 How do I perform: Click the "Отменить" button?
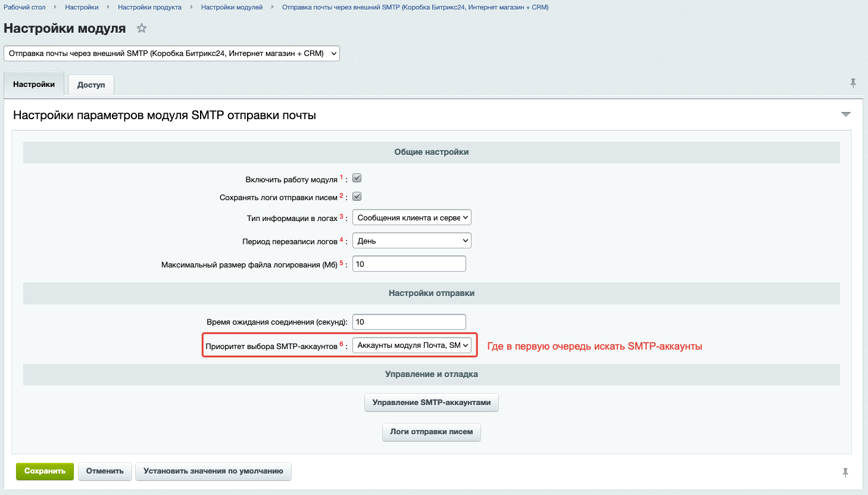click(105, 471)
